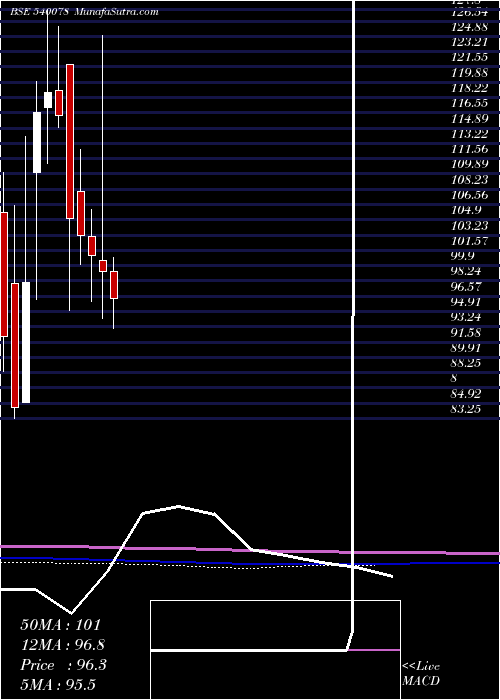The height and width of the screenshot is (700, 500).
Task: Click the 99.9 price level label
Action: click(463, 255)
